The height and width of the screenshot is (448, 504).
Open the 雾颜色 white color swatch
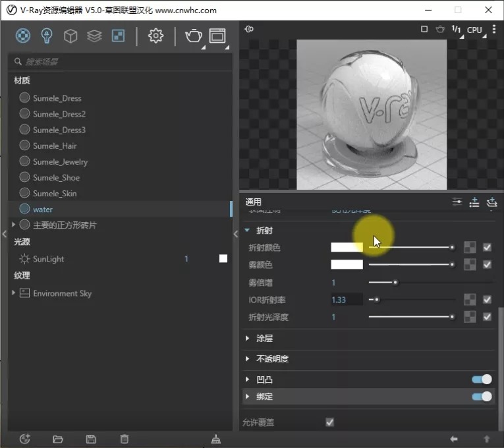tap(347, 264)
